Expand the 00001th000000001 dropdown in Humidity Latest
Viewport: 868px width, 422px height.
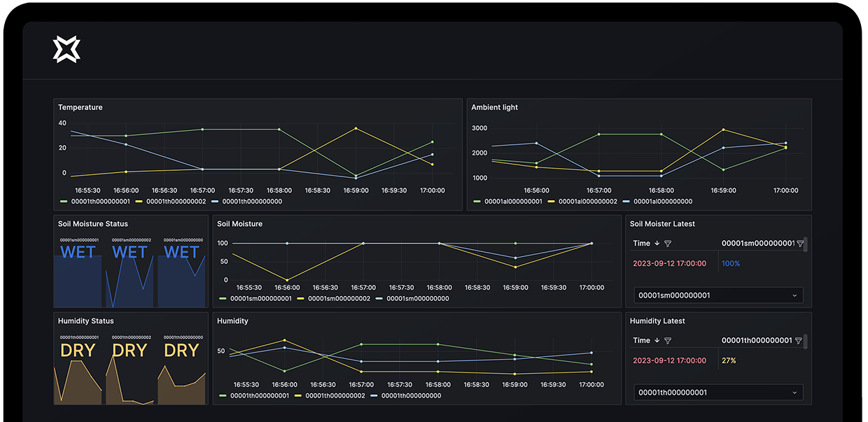click(717, 393)
